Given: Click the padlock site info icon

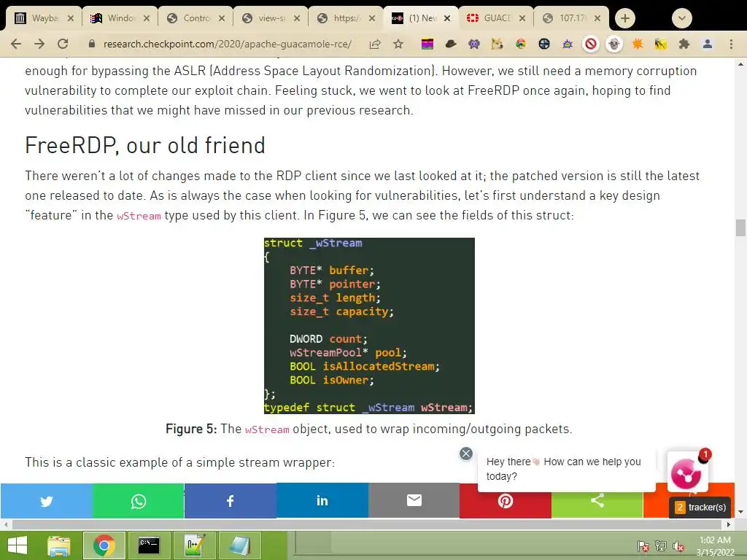Looking at the screenshot, I should [92, 44].
